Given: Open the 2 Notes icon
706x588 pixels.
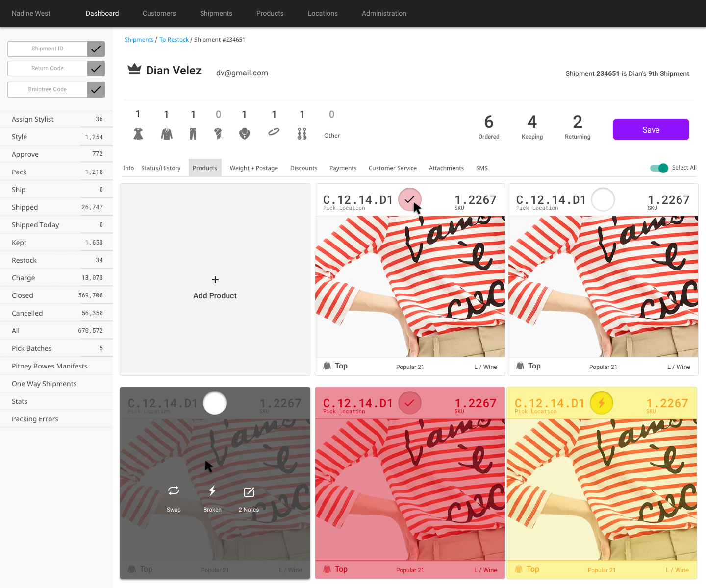Looking at the screenshot, I should pos(249,492).
